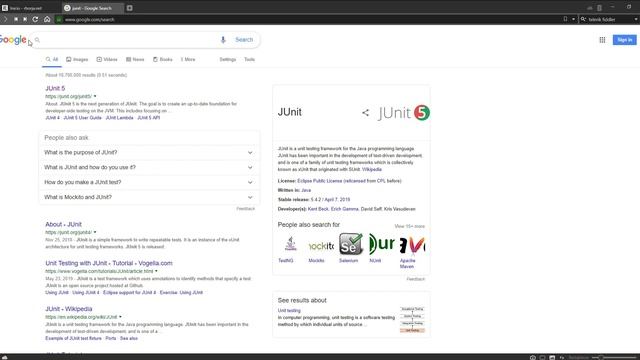Screen dimensions: 640x360
Task: Click the JUnit 5 logo image
Action: (404, 113)
